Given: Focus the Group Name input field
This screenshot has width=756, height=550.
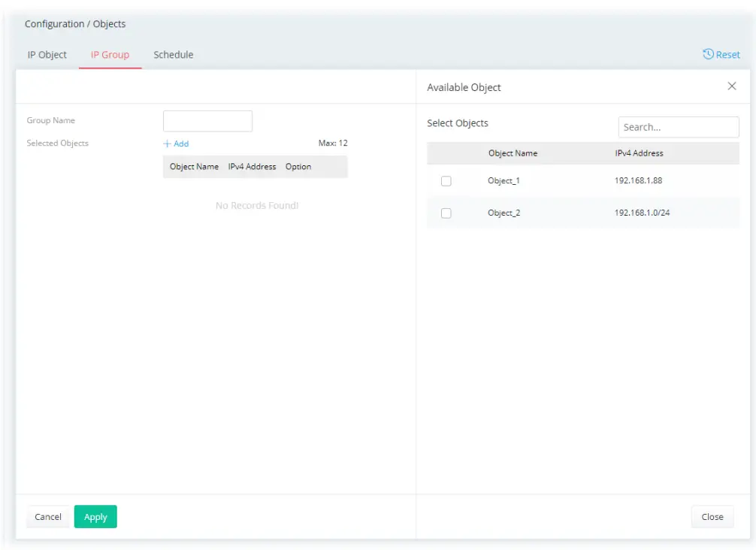Looking at the screenshot, I should [x=208, y=121].
